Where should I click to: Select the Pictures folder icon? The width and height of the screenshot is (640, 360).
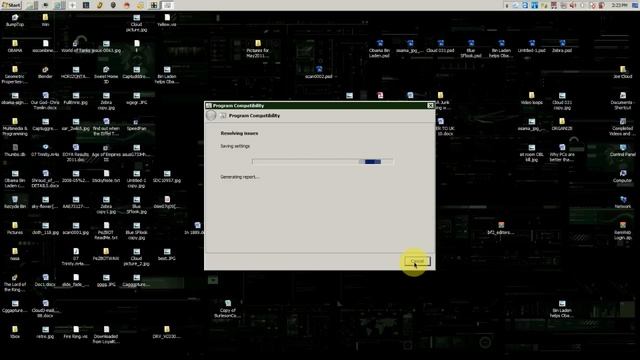15,229
